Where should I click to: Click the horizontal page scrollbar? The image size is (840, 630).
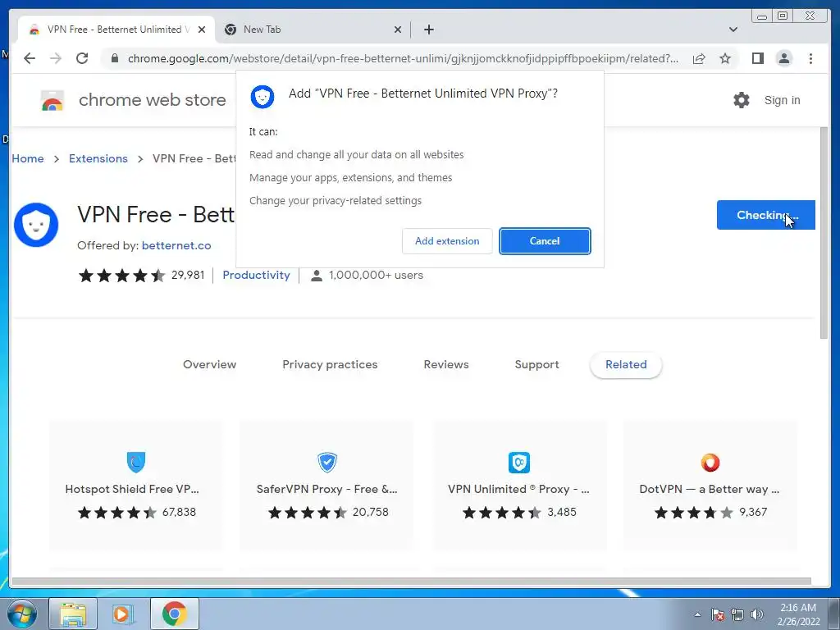(x=412, y=582)
